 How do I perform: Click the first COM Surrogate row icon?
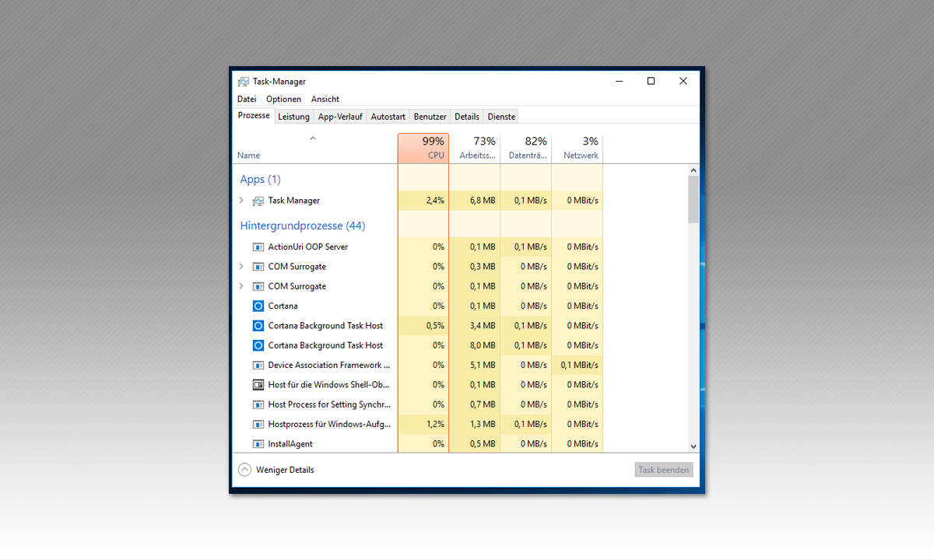(258, 267)
